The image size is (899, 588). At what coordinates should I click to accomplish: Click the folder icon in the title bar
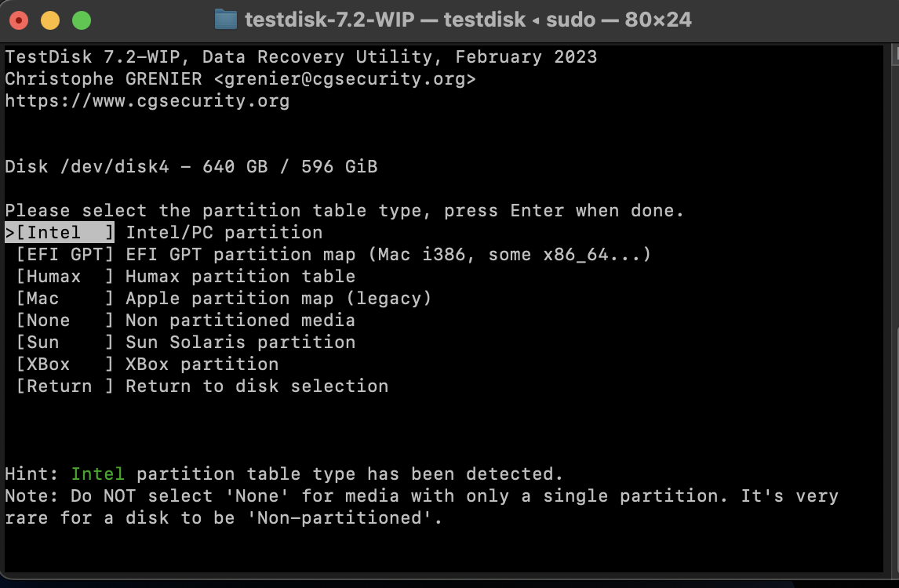tap(225, 20)
